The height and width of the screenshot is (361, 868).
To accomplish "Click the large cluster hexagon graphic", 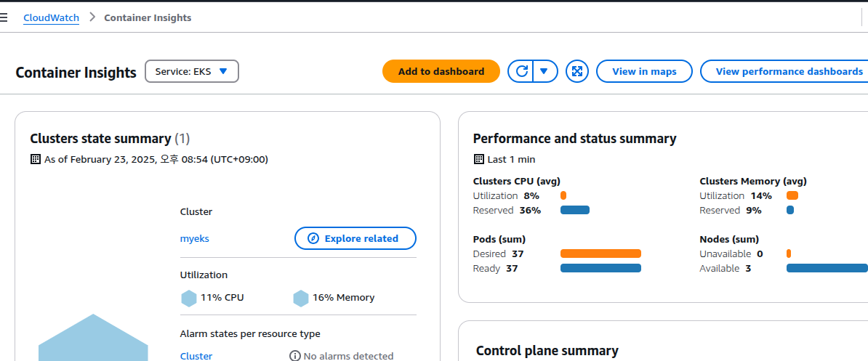I will click(x=93, y=338).
